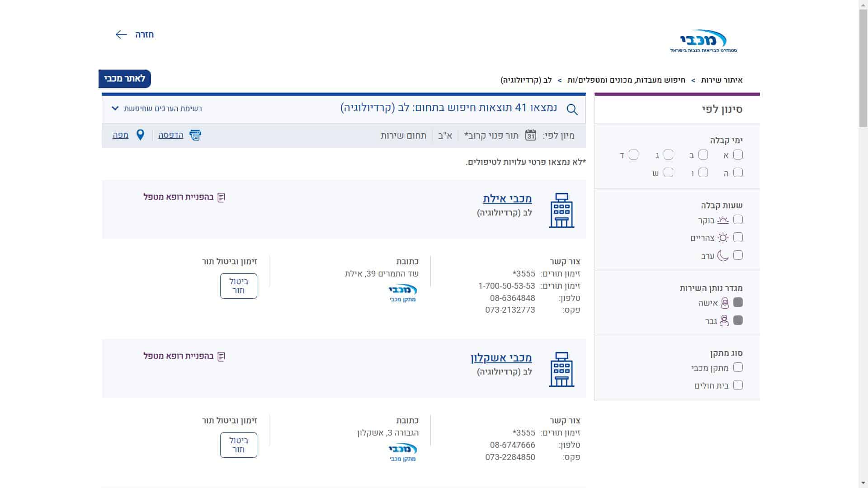Filter by מתקן מכבי facility checkbox
Viewport: 868px width, 488px height.
738,367
